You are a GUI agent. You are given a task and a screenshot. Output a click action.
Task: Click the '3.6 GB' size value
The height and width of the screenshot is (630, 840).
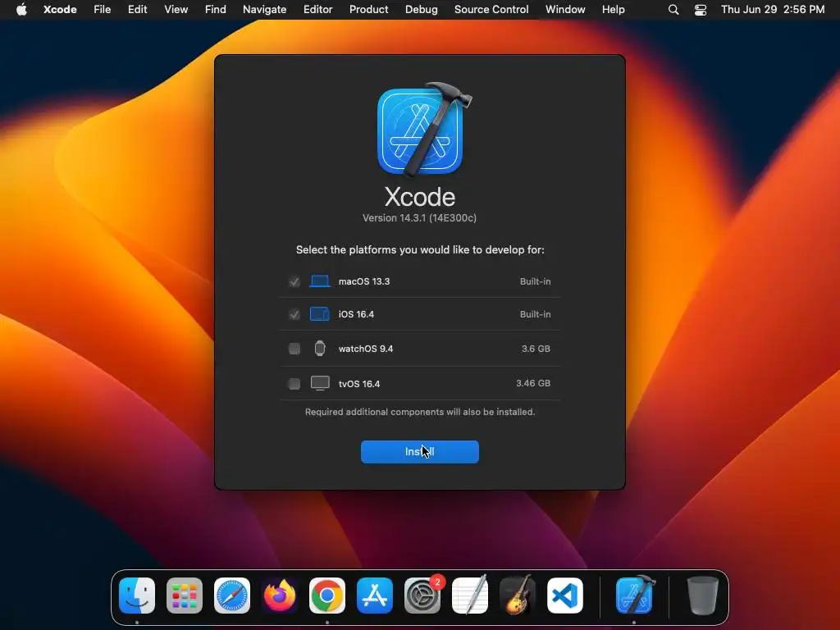(536, 349)
